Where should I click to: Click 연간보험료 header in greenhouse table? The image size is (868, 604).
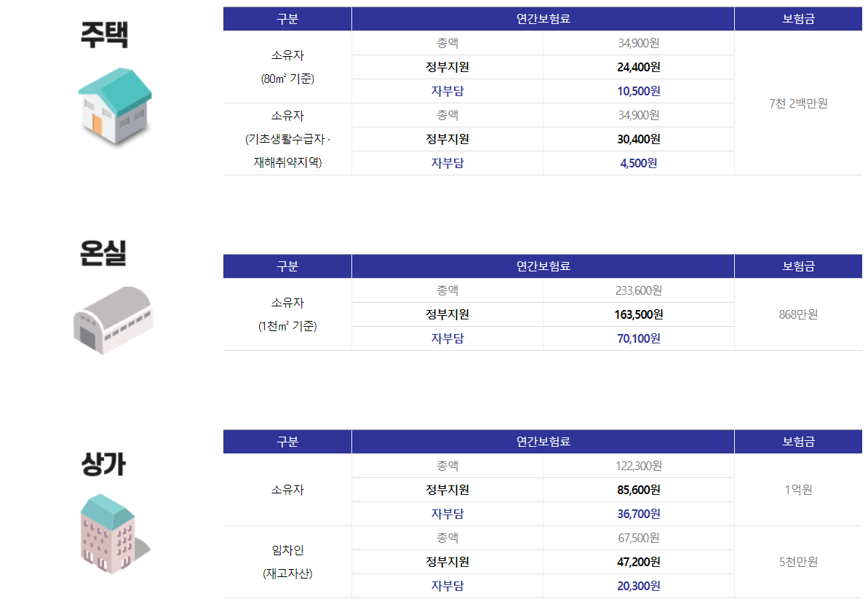[x=543, y=266]
